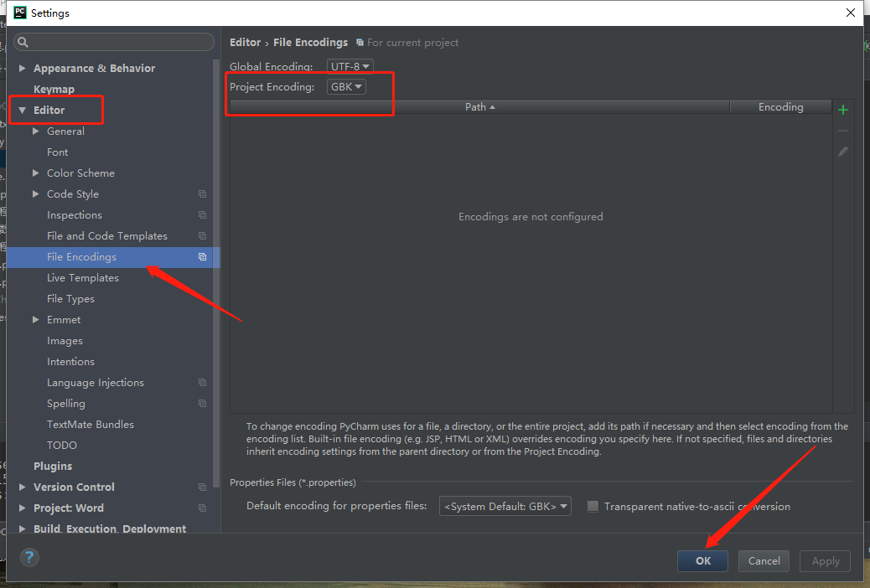Open Plugins settings page
This screenshot has height=588, width=870.
53,466
